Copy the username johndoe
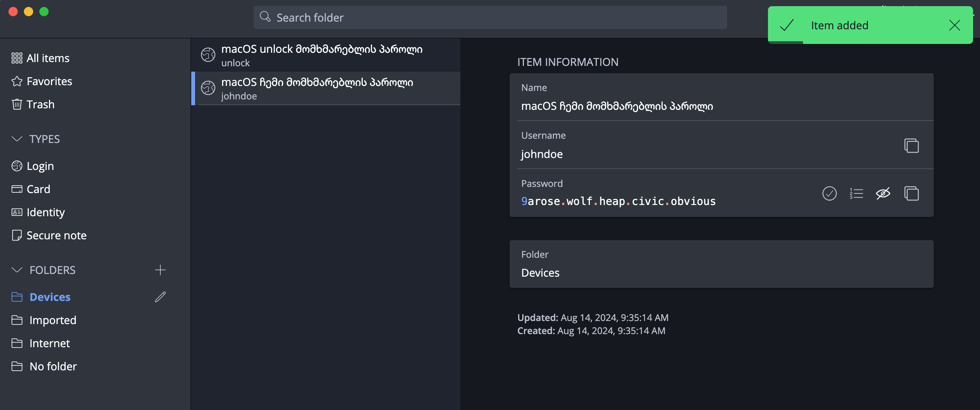Screen dimensions: 980x410 [x=912, y=146]
